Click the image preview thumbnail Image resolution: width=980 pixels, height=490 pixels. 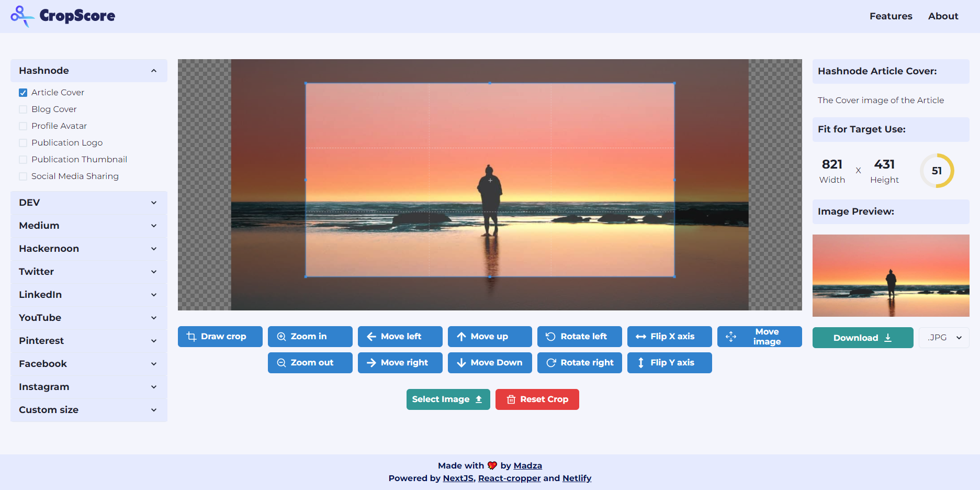click(x=891, y=275)
